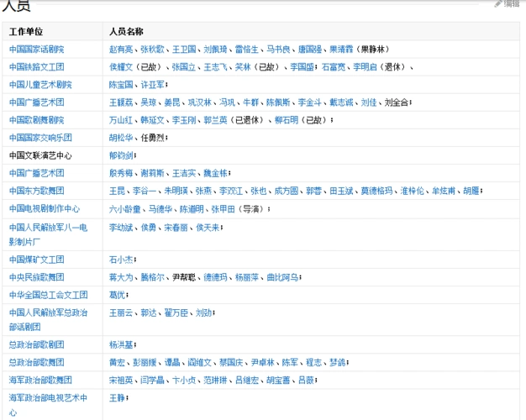This screenshot has width=526, height=420.
Task: Click the 蒋大为 link
Action: click(x=121, y=277)
